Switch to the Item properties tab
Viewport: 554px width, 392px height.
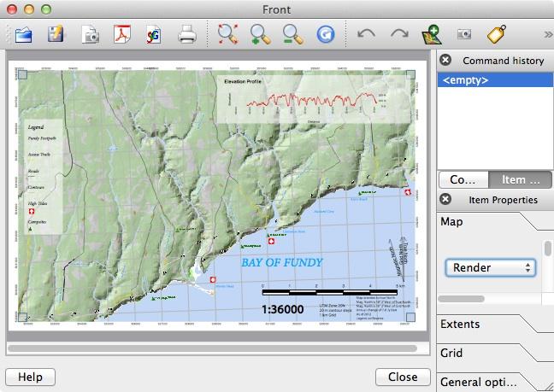click(520, 180)
